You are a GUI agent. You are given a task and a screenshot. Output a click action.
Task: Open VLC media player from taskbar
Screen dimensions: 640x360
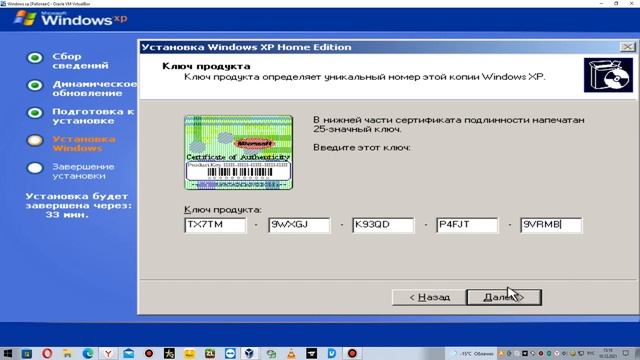291,353
